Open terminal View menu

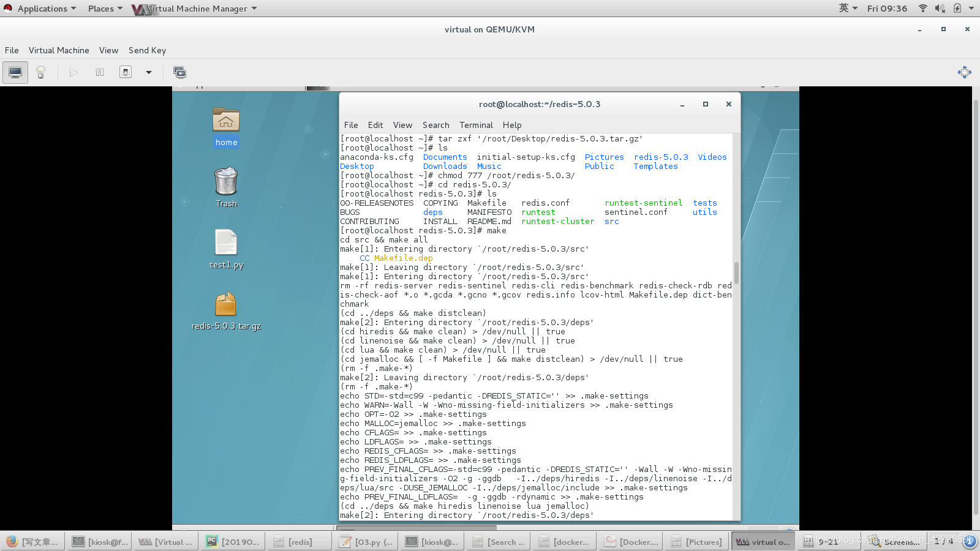[402, 125]
